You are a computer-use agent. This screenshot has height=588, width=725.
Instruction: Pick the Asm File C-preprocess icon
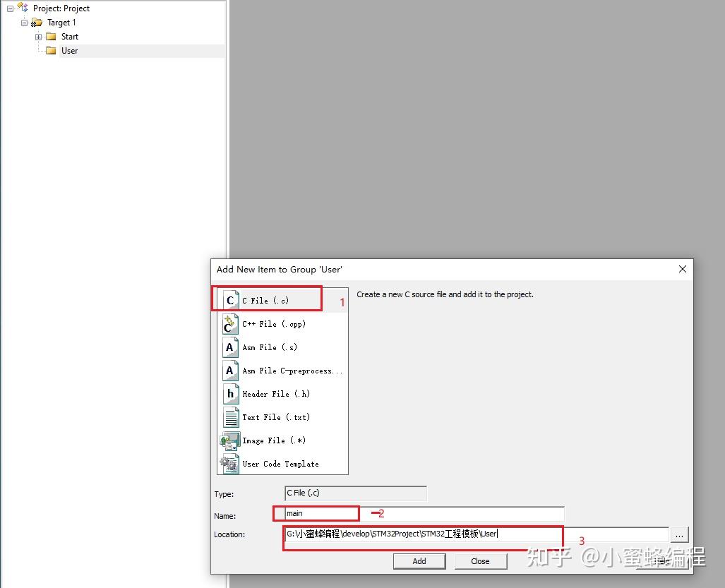tap(230, 371)
